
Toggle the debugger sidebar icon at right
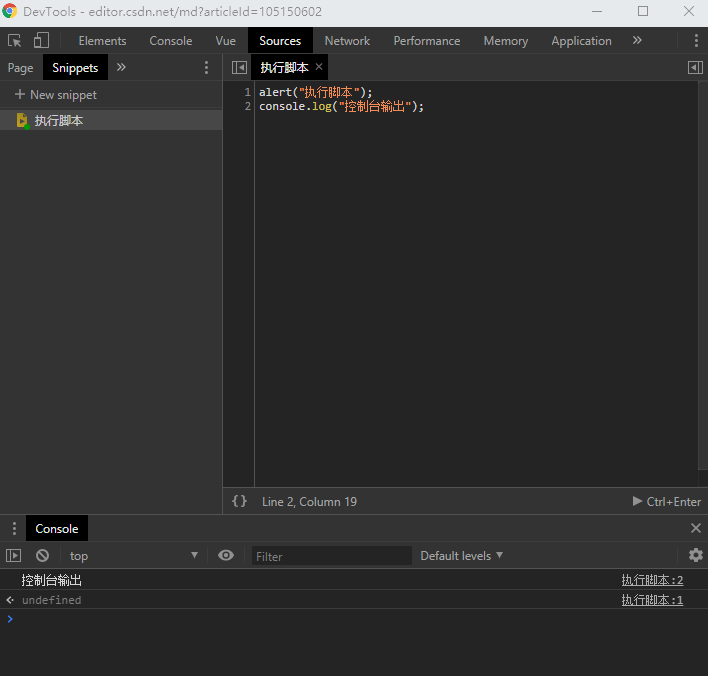[x=695, y=68]
